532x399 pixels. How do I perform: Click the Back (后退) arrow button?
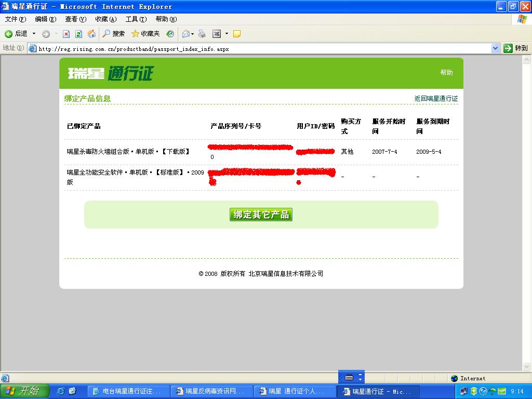[x=16, y=34]
